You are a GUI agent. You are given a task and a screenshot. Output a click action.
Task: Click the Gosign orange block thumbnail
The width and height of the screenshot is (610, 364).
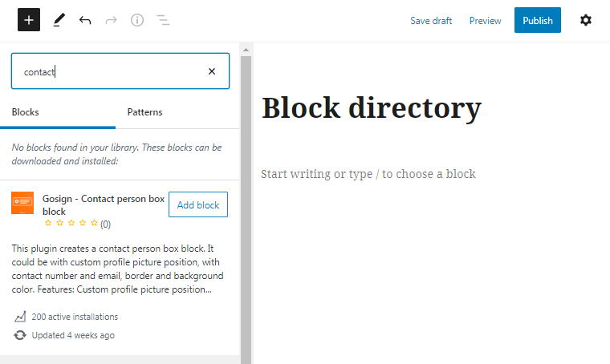pos(22,203)
